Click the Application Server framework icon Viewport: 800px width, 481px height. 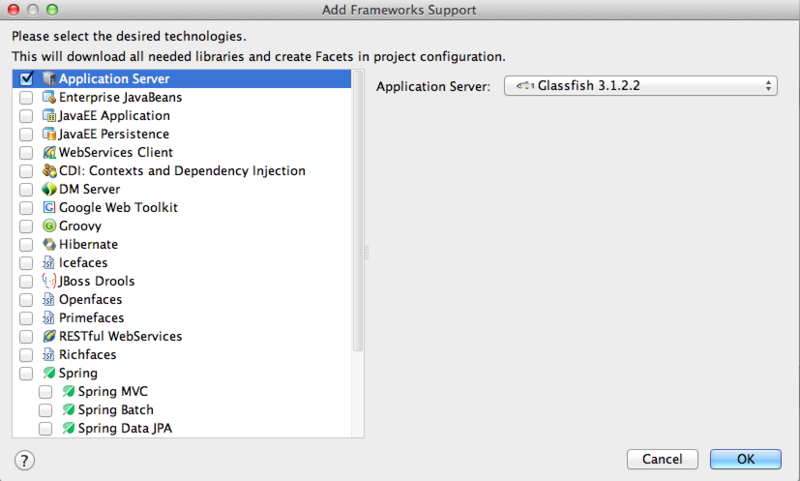[x=49, y=79]
